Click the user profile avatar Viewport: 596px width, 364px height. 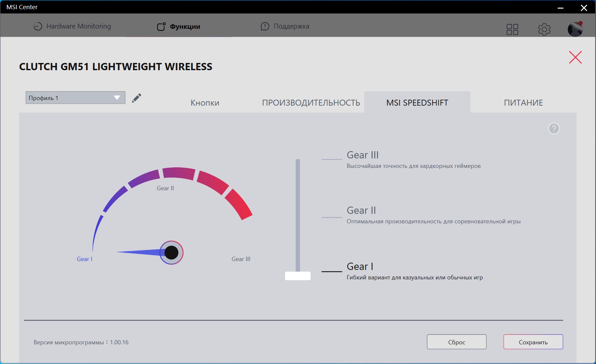(575, 29)
